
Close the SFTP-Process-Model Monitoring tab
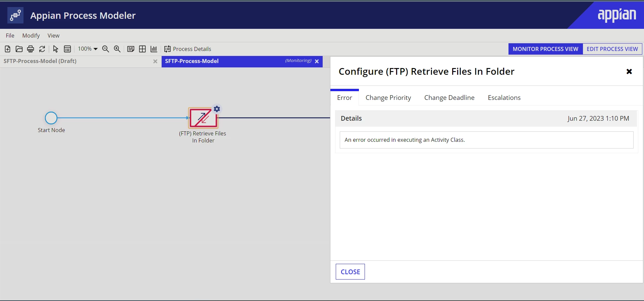[317, 61]
